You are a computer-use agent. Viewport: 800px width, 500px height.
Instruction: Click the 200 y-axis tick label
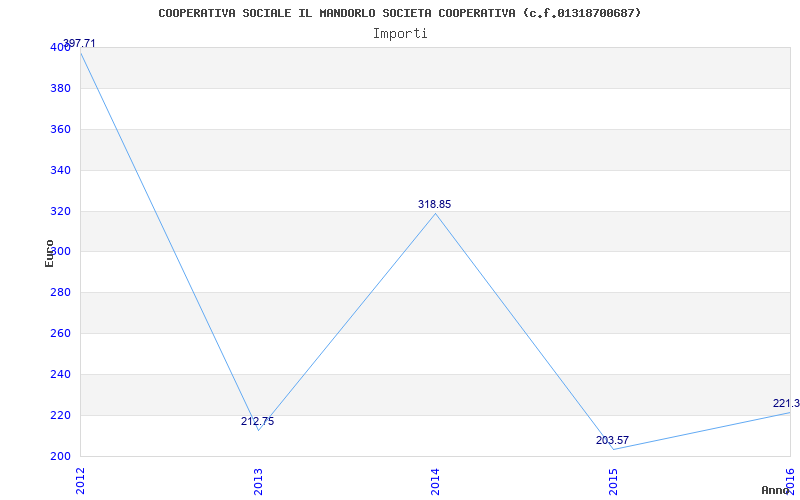pos(60,457)
